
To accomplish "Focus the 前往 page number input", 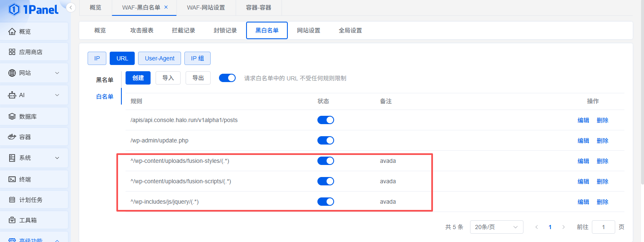I will tap(604, 227).
